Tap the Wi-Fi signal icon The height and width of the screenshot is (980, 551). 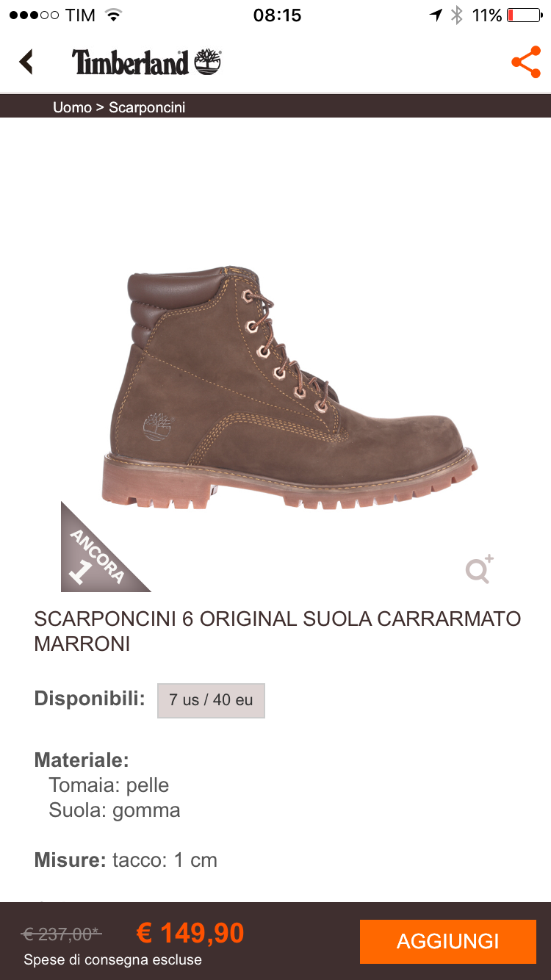tap(113, 15)
